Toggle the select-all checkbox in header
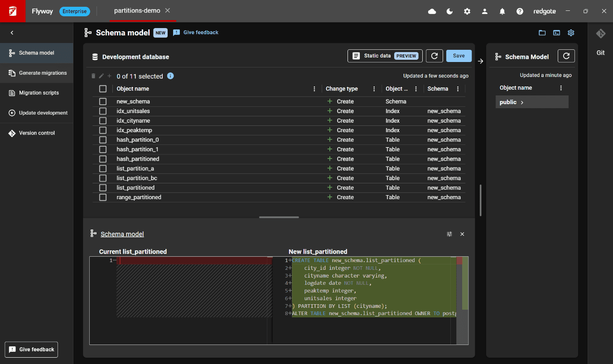Image resolution: width=613 pixels, height=364 pixels. click(x=103, y=89)
